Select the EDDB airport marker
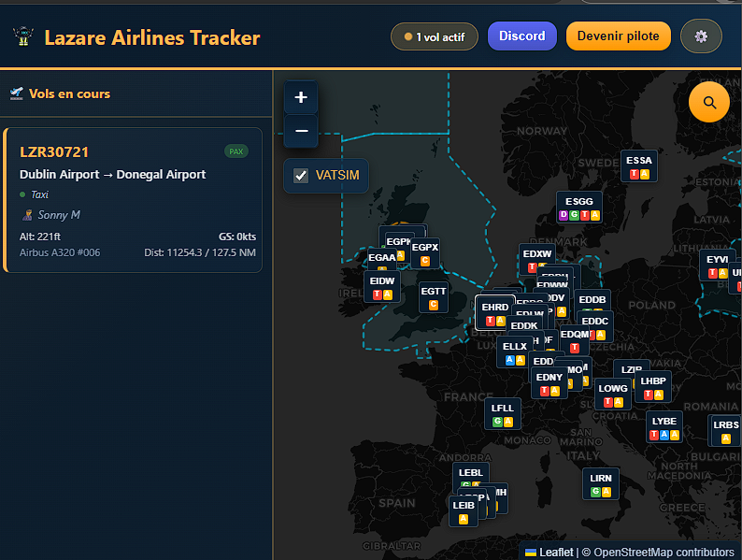The width and height of the screenshot is (742, 560). coord(592,300)
